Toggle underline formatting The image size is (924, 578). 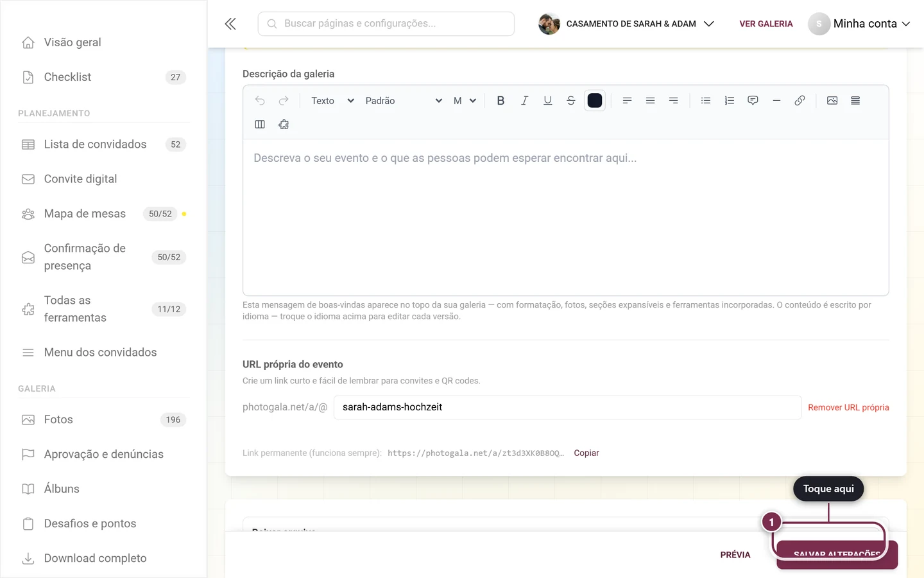(x=547, y=101)
